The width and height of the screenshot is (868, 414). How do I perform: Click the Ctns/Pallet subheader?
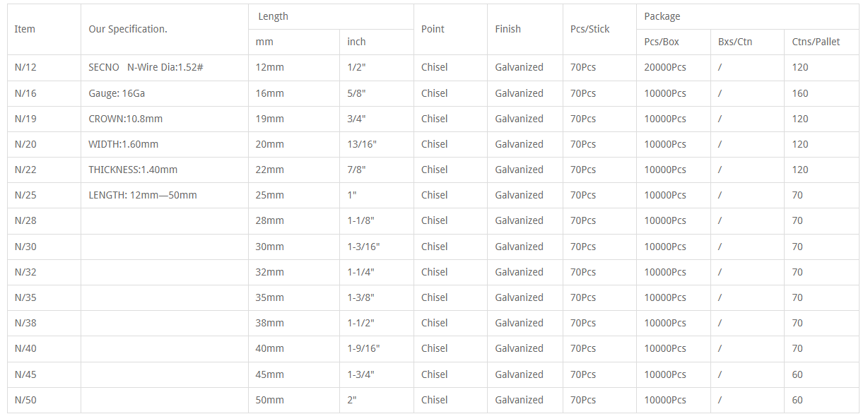[x=821, y=42]
